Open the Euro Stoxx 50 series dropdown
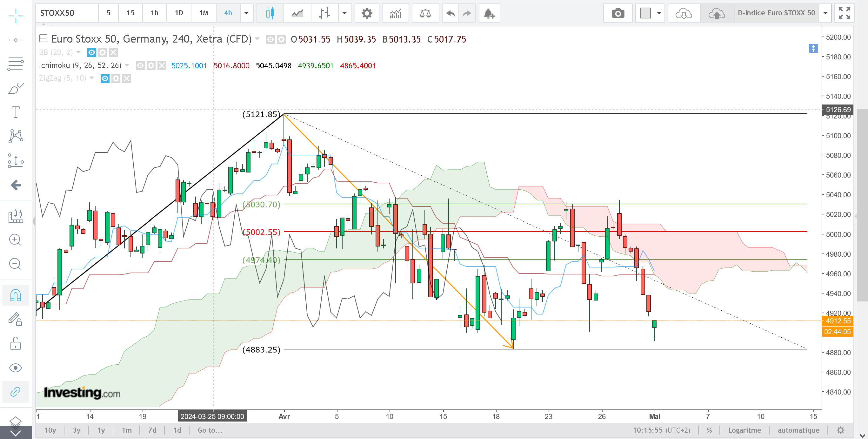Image resolution: width=868 pixels, height=439 pixels. click(x=257, y=39)
